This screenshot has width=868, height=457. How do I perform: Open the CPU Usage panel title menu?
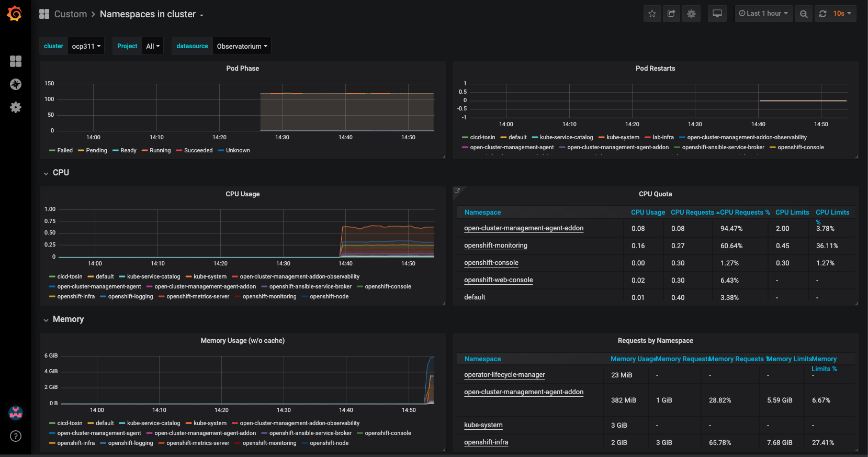[x=243, y=194]
